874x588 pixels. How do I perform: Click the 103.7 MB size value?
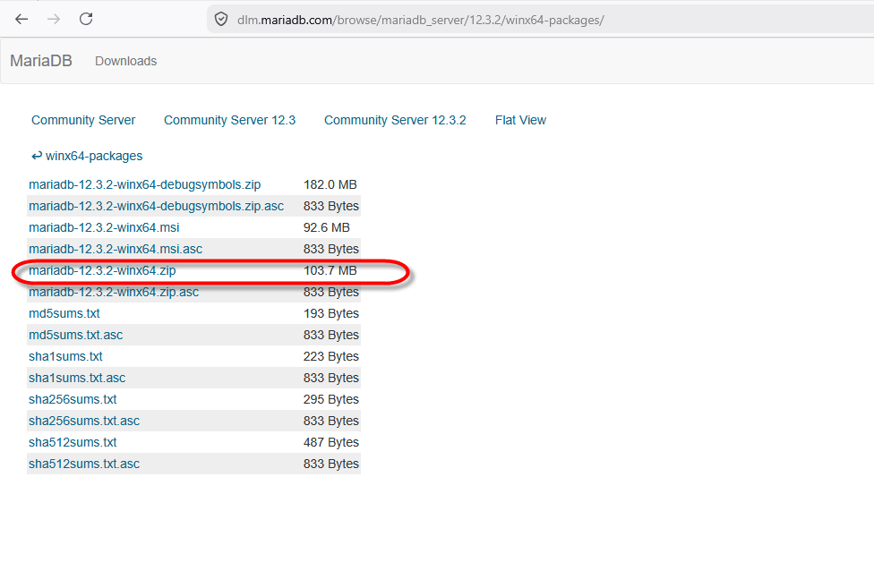(330, 270)
